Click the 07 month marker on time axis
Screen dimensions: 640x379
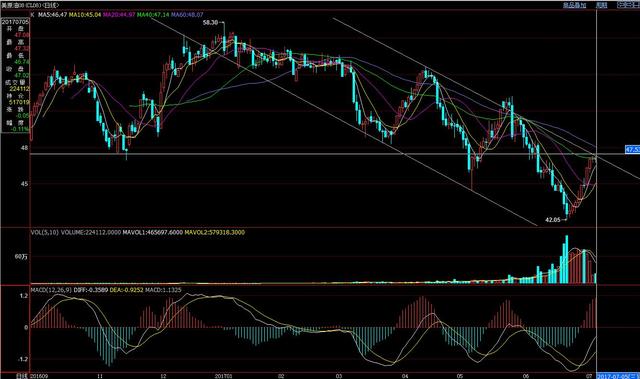pos(589,376)
